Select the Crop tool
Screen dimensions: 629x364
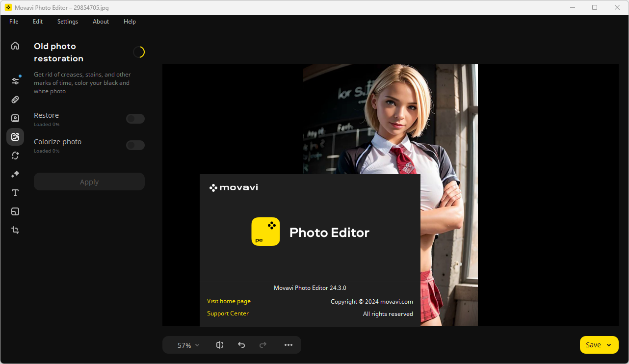click(x=15, y=230)
